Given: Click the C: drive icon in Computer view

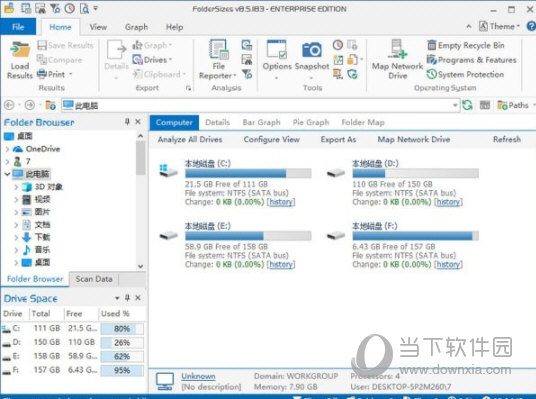Looking at the screenshot, I should (168, 170).
